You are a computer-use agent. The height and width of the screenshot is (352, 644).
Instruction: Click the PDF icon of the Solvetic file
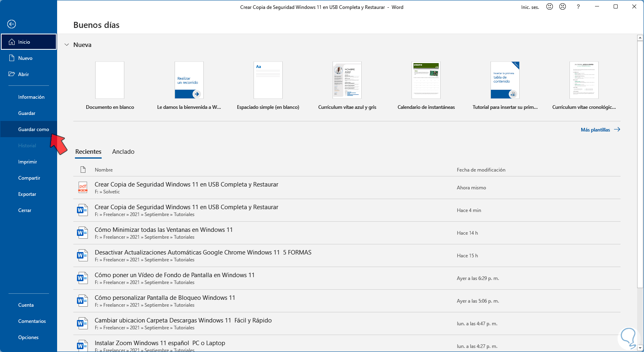pos(83,187)
